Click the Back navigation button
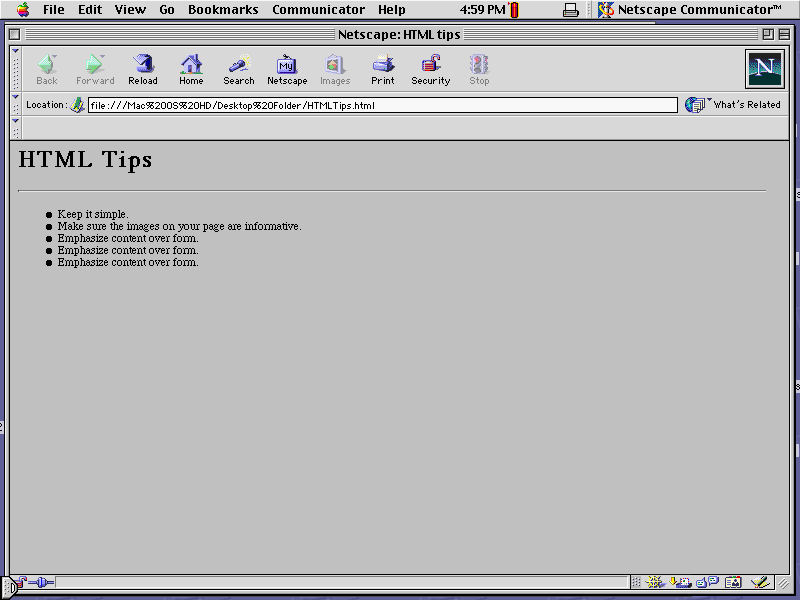Viewport: 800px width, 600px height. pyautogui.click(x=46, y=68)
